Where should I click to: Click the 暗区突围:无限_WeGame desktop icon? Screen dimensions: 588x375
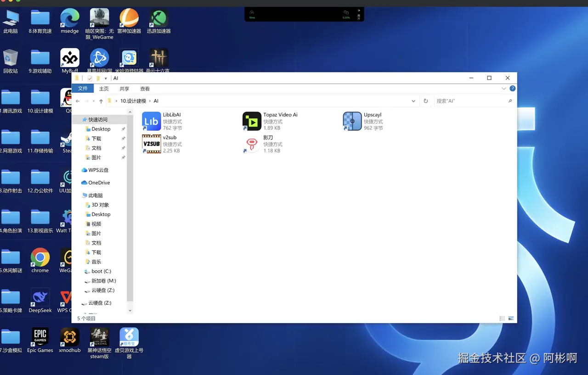click(x=100, y=24)
